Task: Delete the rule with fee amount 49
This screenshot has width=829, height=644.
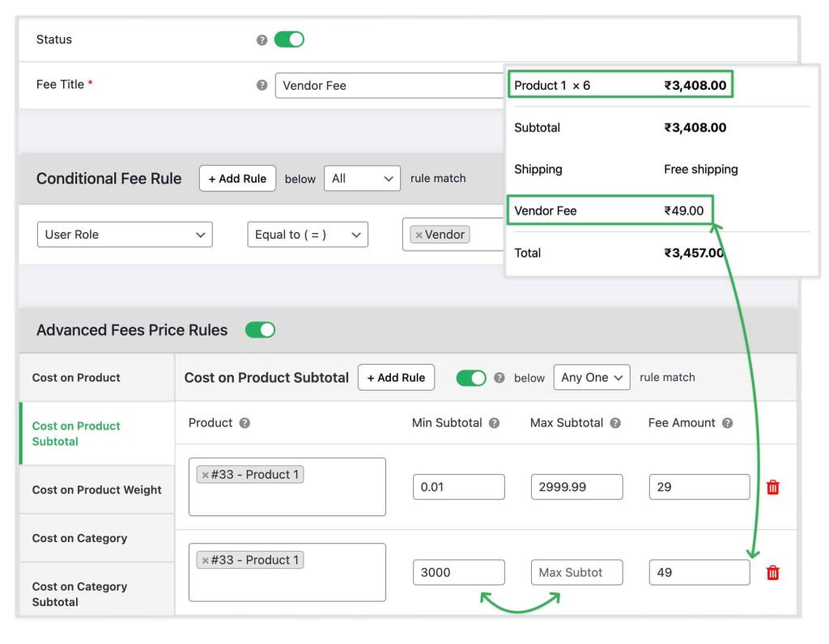Action: (773, 573)
